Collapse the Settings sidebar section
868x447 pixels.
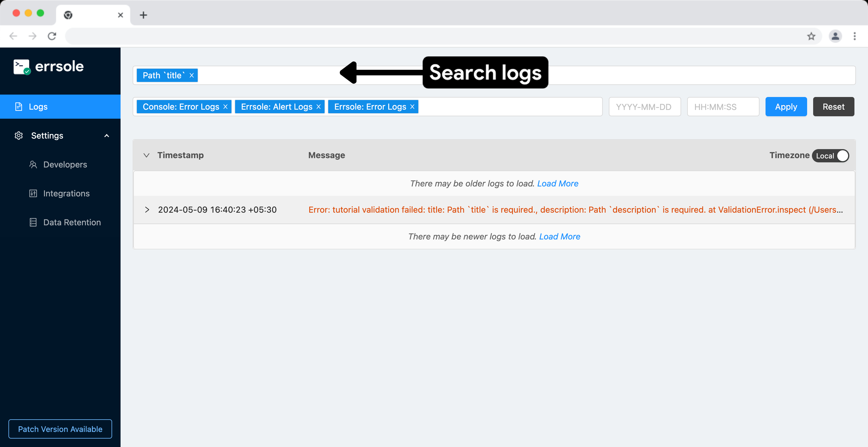(106, 136)
